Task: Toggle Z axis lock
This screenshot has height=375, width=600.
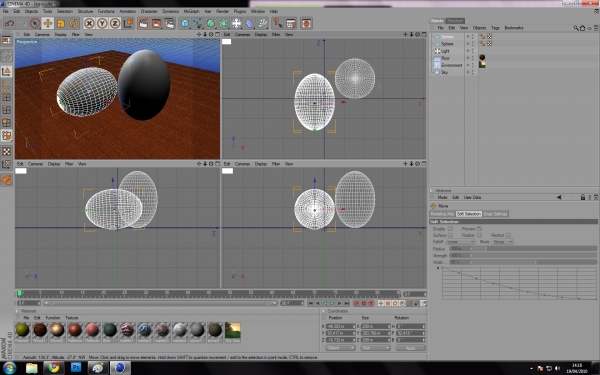Action: (115, 23)
